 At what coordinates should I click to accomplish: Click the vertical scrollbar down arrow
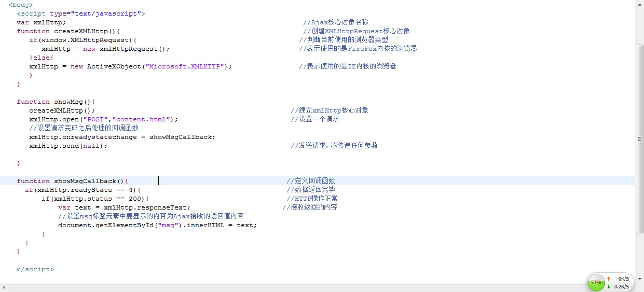pos(640,279)
